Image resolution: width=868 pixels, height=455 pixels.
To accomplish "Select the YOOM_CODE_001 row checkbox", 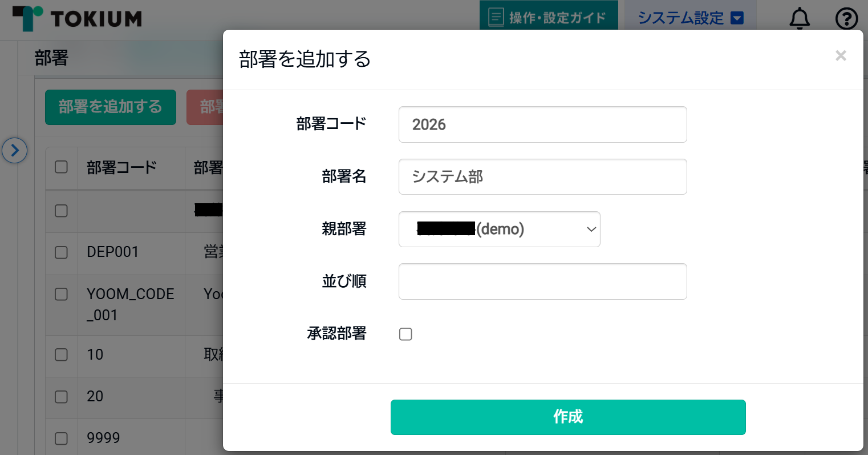I will (61, 294).
